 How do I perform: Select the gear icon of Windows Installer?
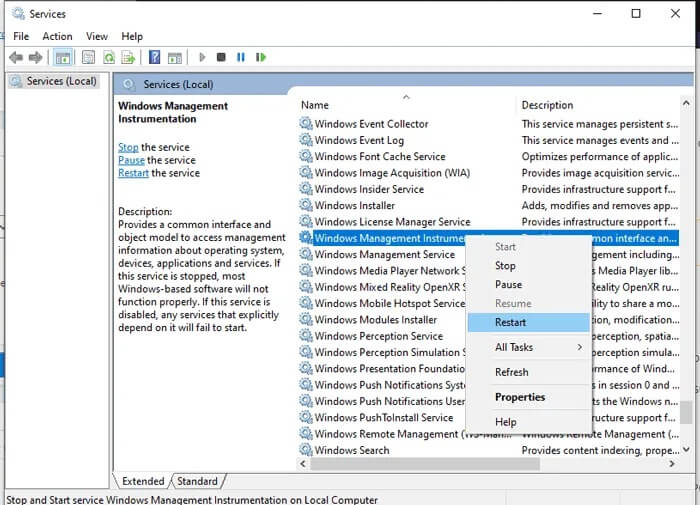tap(306, 205)
